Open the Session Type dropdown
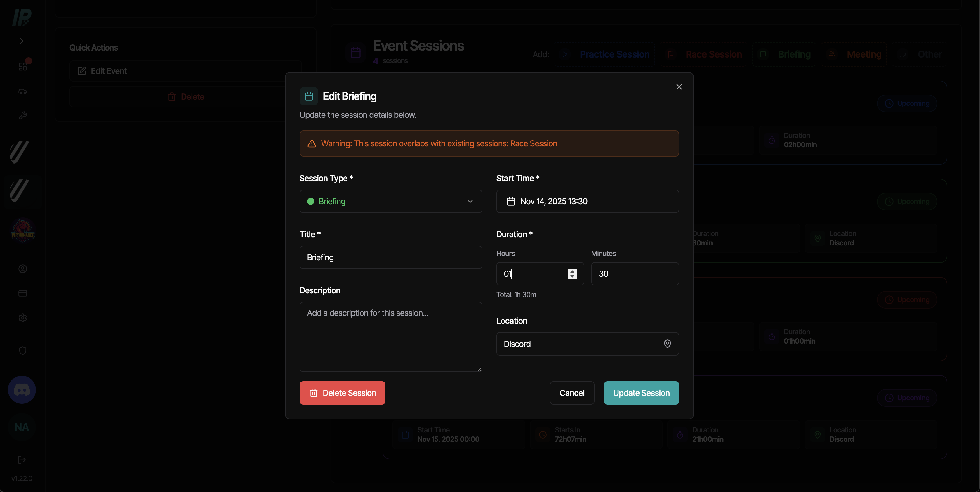980x492 pixels. tap(391, 201)
